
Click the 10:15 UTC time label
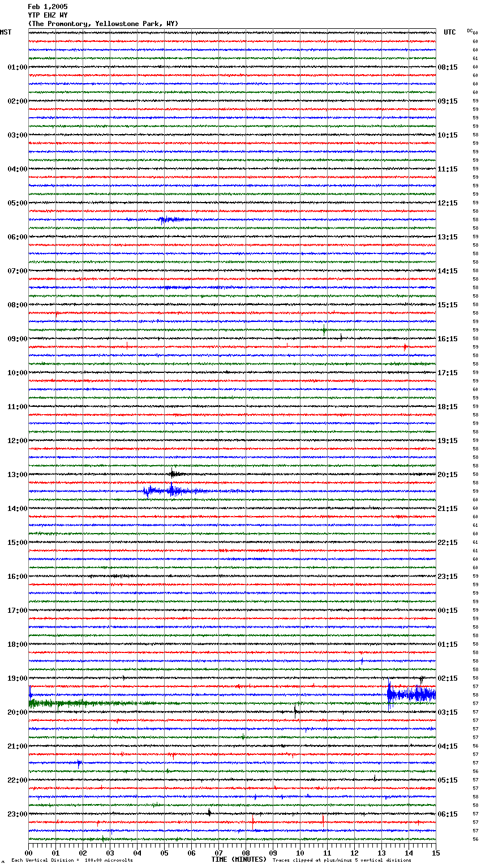(x=448, y=135)
